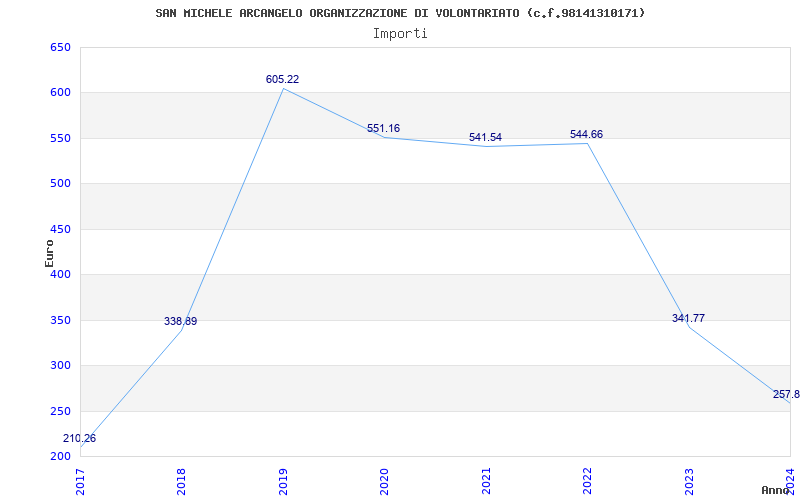800x500 pixels.
Task: Click the 250 y-axis tick label
Action: pos(60,411)
